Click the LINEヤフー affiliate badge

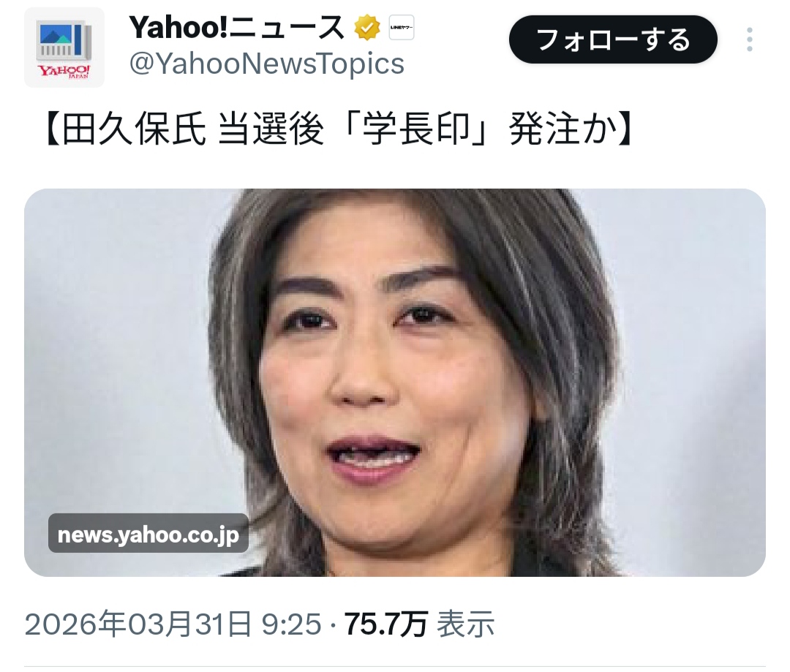[x=401, y=28]
